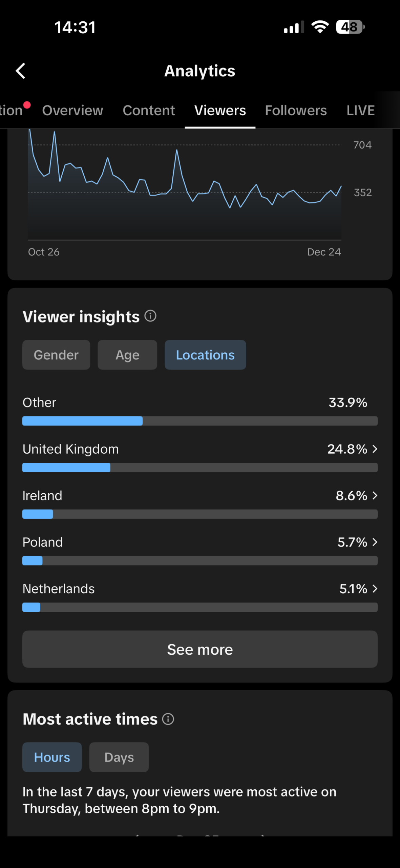Expand Ireland location chevron
400x868 pixels.
[375, 496]
